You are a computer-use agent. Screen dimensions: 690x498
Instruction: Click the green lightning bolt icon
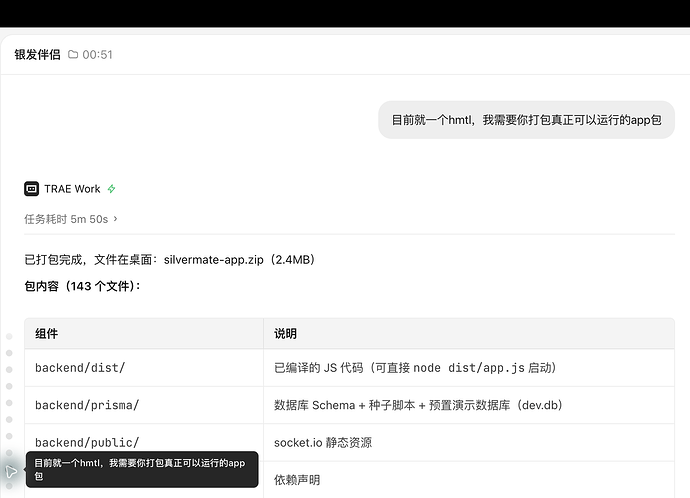tap(111, 189)
